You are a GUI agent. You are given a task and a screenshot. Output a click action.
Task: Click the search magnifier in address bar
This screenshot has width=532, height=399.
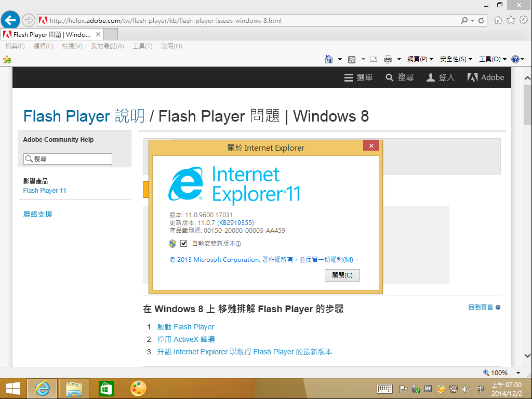coord(464,20)
